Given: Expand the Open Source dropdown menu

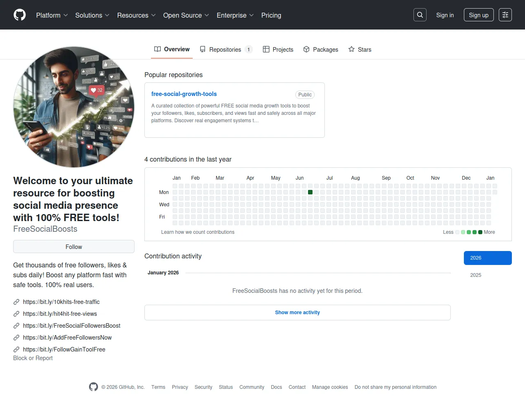Looking at the screenshot, I should (186, 15).
